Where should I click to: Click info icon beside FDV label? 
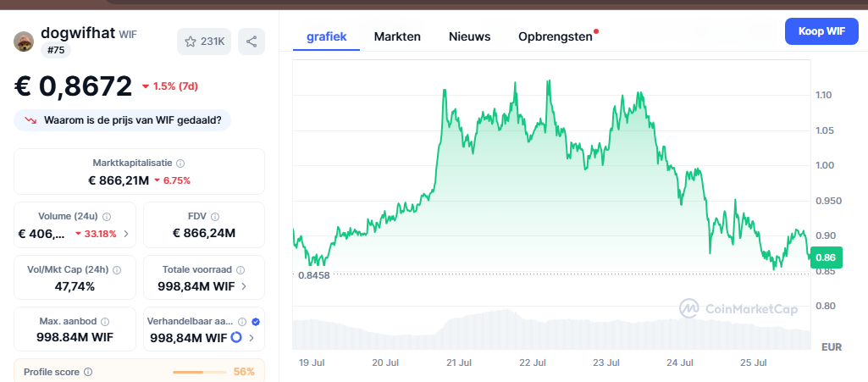[x=215, y=217]
